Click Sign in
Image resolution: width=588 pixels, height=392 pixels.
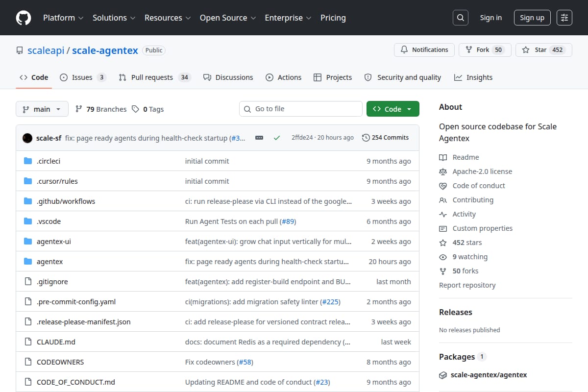click(x=491, y=18)
